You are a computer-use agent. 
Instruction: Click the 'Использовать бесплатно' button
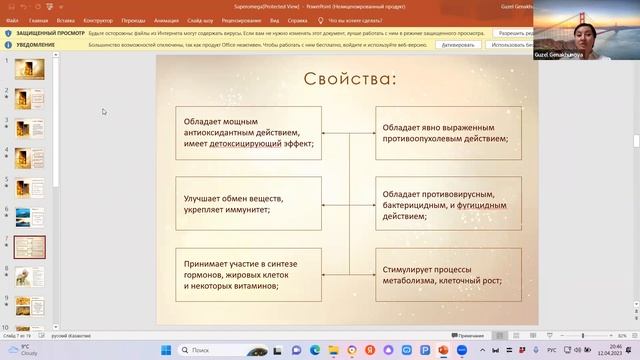pyautogui.click(x=510, y=45)
